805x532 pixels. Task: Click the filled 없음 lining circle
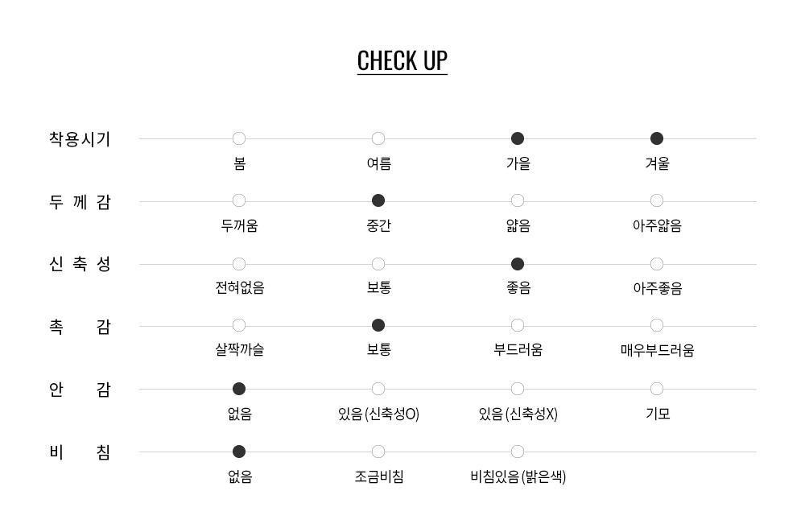tap(239, 389)
